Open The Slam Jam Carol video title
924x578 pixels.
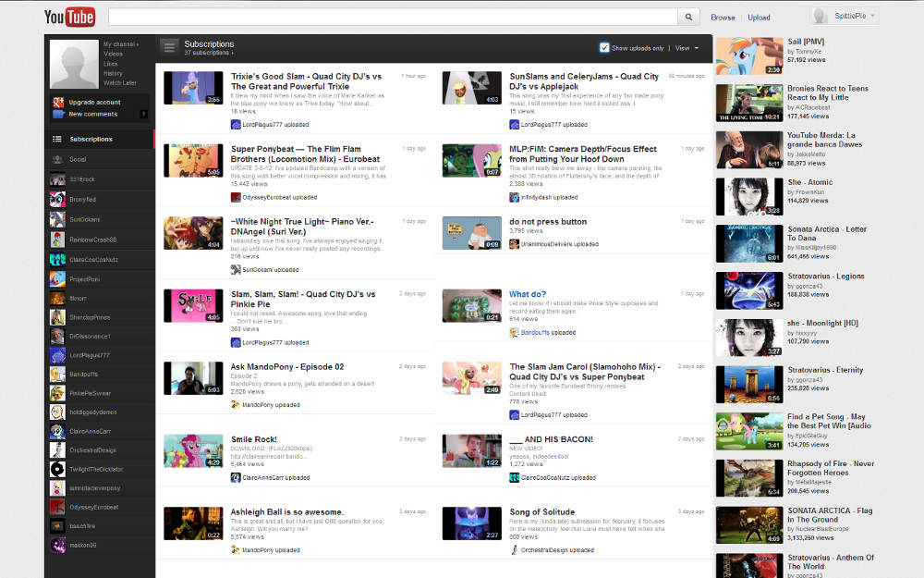pos(585,372)
